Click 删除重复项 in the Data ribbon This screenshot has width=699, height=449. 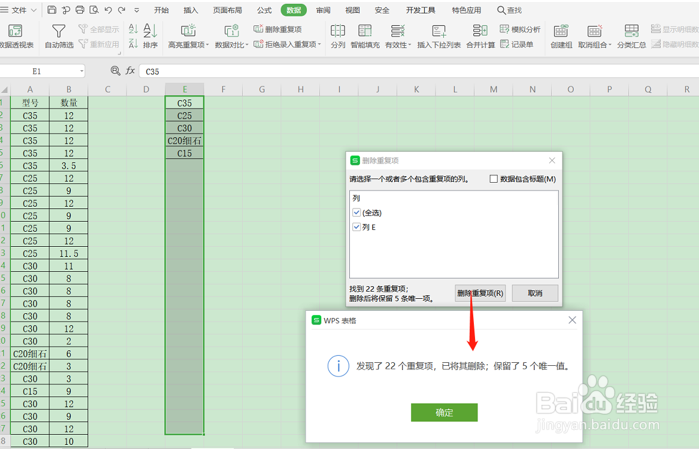(278, 29)
